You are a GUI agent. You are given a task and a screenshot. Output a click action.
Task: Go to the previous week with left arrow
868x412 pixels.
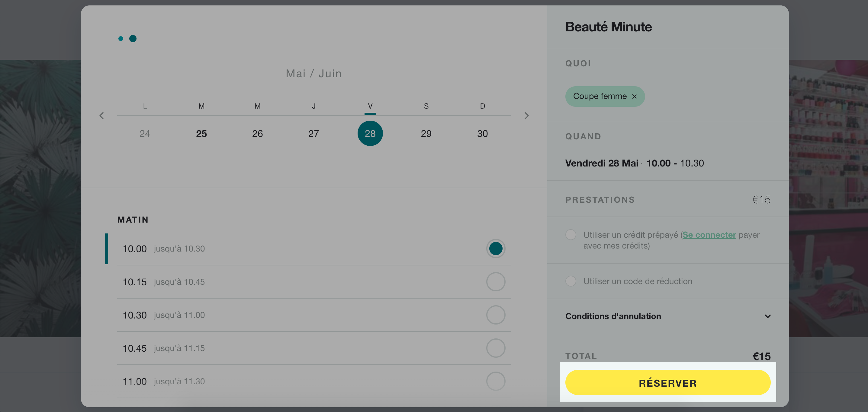101,116
